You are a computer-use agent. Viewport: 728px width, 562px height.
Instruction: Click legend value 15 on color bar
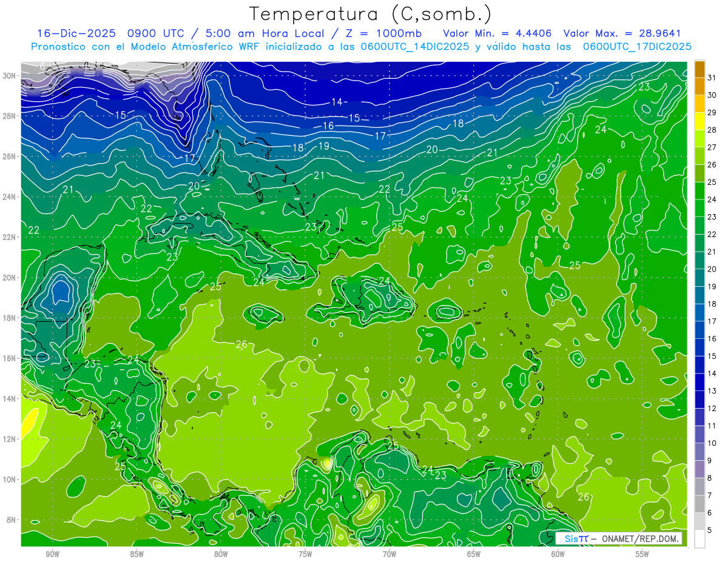pos(712,356)
